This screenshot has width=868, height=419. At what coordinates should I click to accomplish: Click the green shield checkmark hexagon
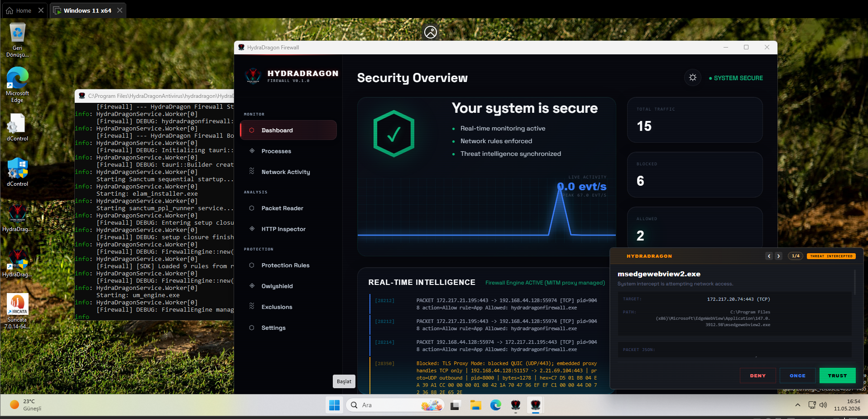[394, 134]
